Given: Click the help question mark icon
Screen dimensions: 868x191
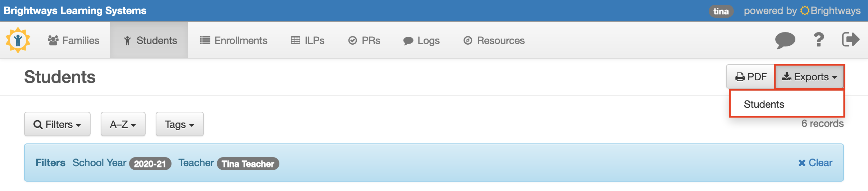Looking at the screenshot, I should (819, 40).
